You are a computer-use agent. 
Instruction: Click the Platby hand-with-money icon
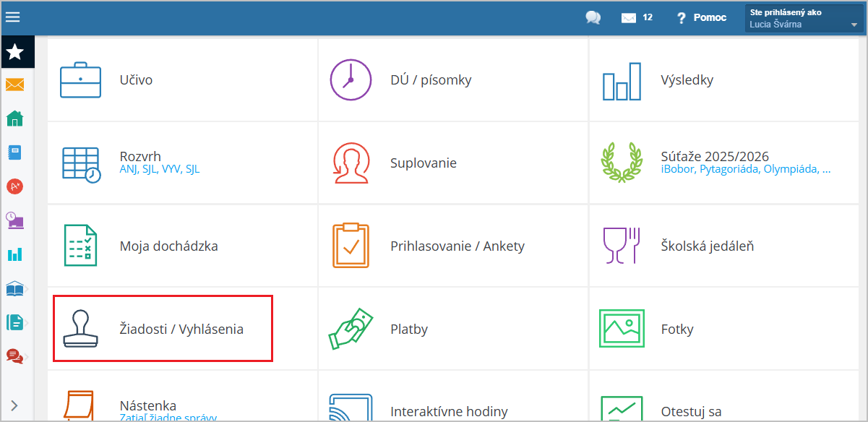tap(351, 329)
